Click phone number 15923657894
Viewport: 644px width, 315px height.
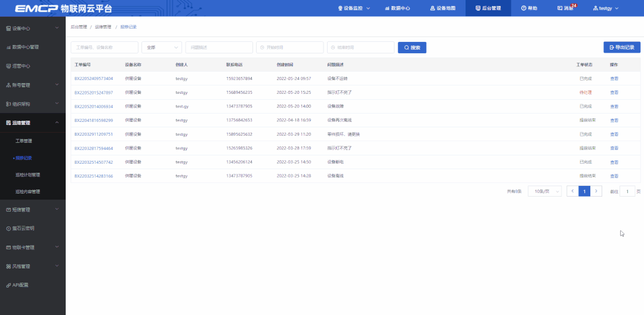coord(239,78)
